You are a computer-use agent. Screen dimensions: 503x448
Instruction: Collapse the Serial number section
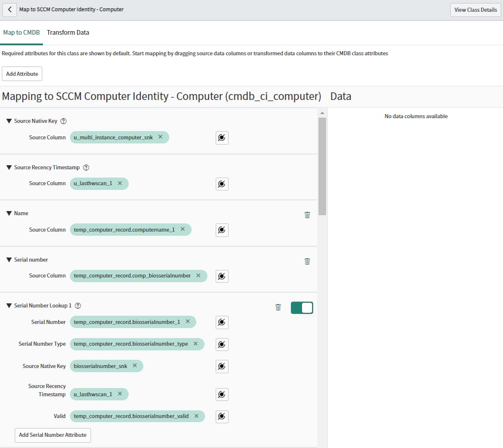coord(9,260)
